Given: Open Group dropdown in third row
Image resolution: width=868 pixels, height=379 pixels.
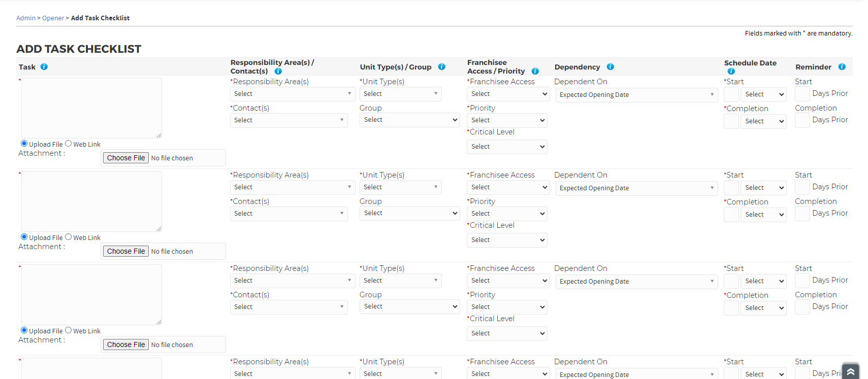Looking at the screenshot, I should point(410,306).
